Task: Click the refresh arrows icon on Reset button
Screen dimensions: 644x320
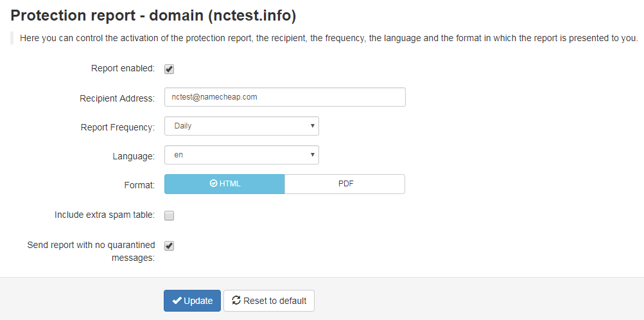Action: (x=236, y=301)
